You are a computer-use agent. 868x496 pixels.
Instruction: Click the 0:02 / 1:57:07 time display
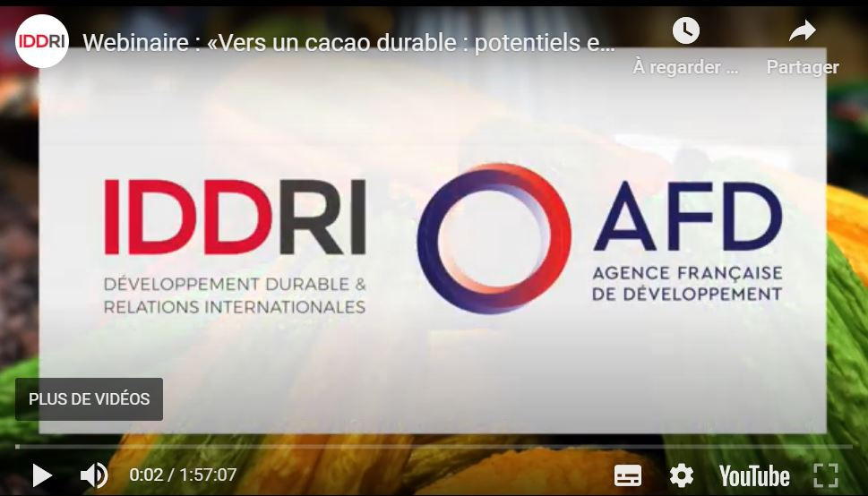coord(183,475)
